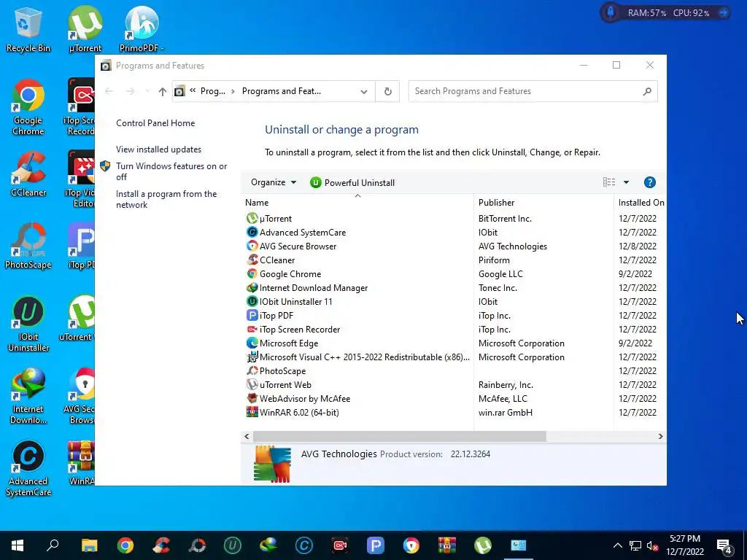
Task: Click the horizontal scrollbar thumb
Action: 399,436
